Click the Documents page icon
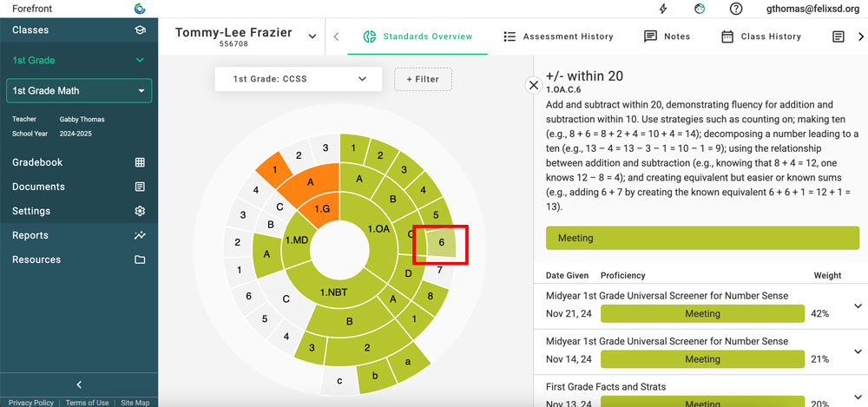The image size is (868, 407). (140, 187)
